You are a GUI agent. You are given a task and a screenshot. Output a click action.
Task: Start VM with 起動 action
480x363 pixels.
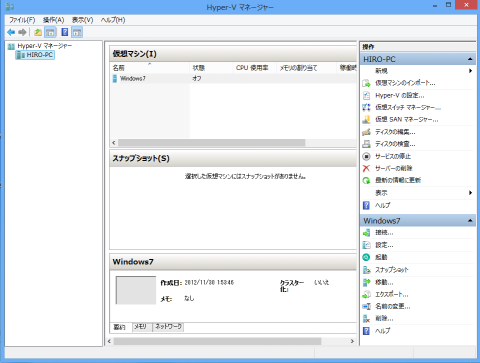[381, 257]
